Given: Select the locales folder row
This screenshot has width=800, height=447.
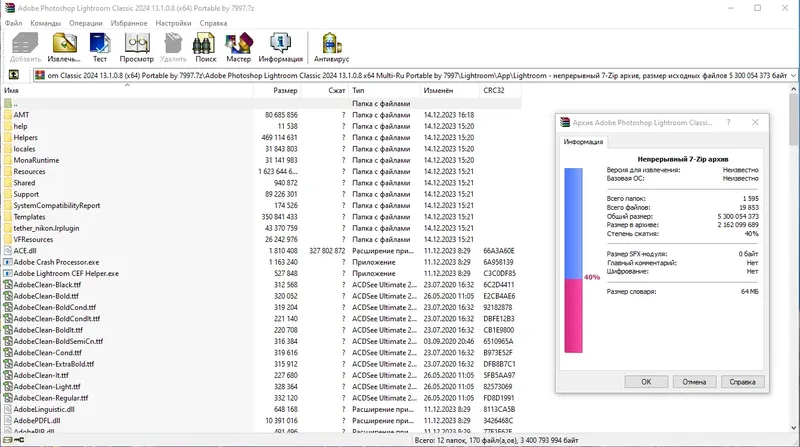Looking at the screenshot, I should [x=262, y=149].
